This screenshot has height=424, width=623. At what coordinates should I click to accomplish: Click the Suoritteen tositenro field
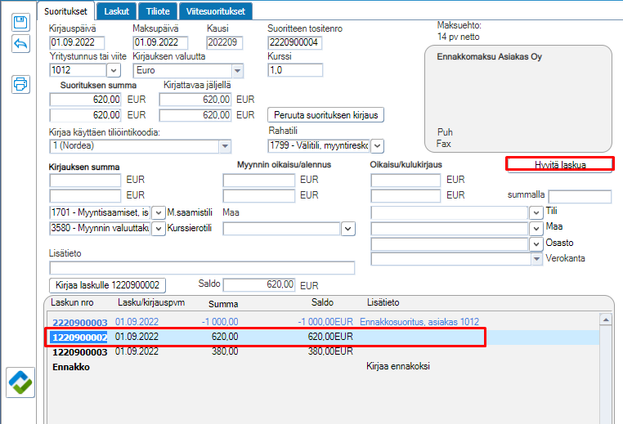(x=295, y=43)
